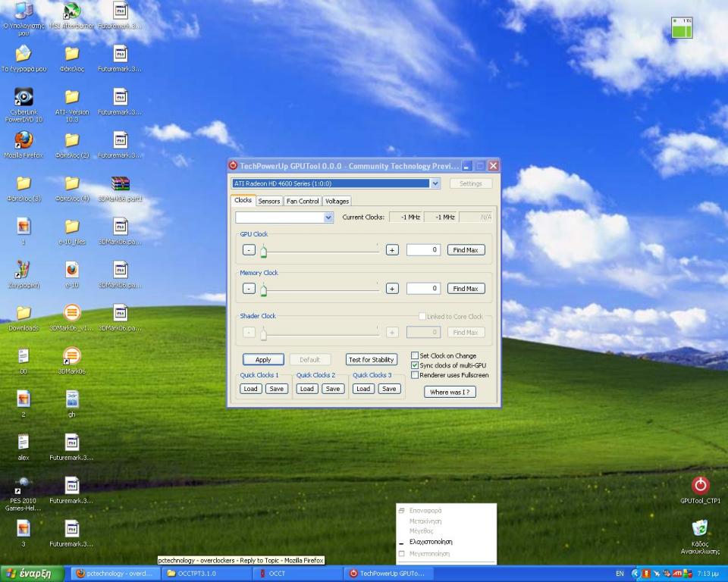This screenshot has height=582, width=728.
Task: Click the ATI icon in system tray
Action: (677, 574)
